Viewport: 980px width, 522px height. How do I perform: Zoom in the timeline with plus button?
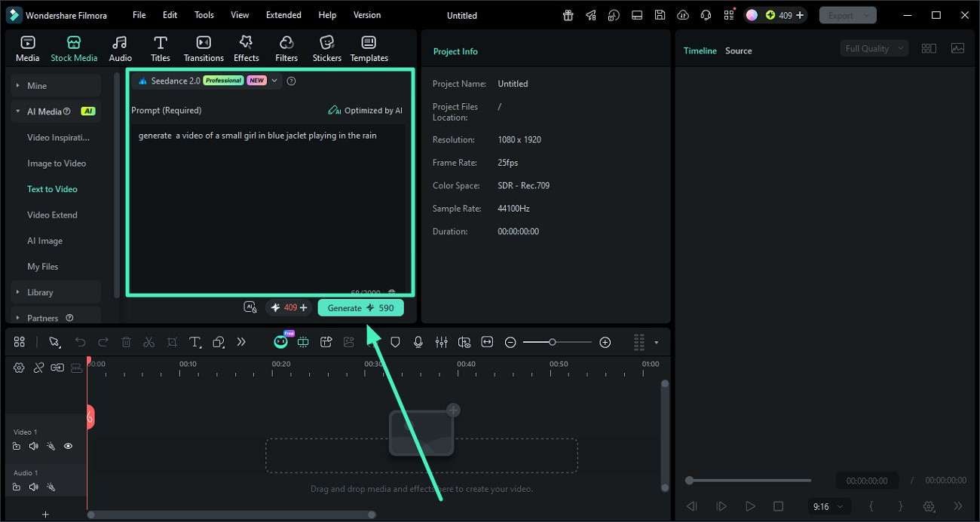pos(605,342)
